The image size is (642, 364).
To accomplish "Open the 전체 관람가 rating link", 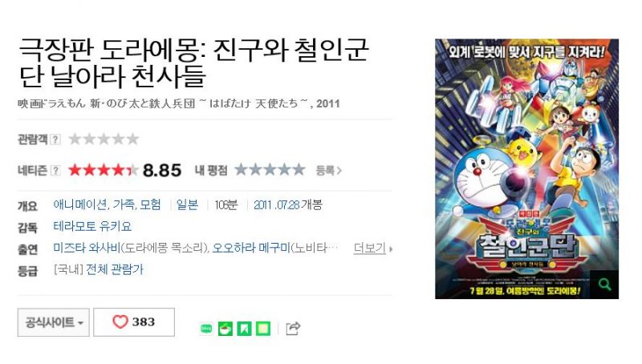I will [x=115, y=269].
